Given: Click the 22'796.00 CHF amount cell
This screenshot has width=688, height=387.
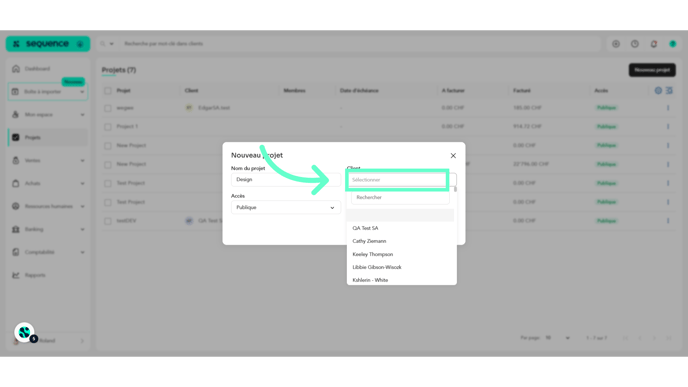Looking at the screenshot, I should (x=531, y=164).
